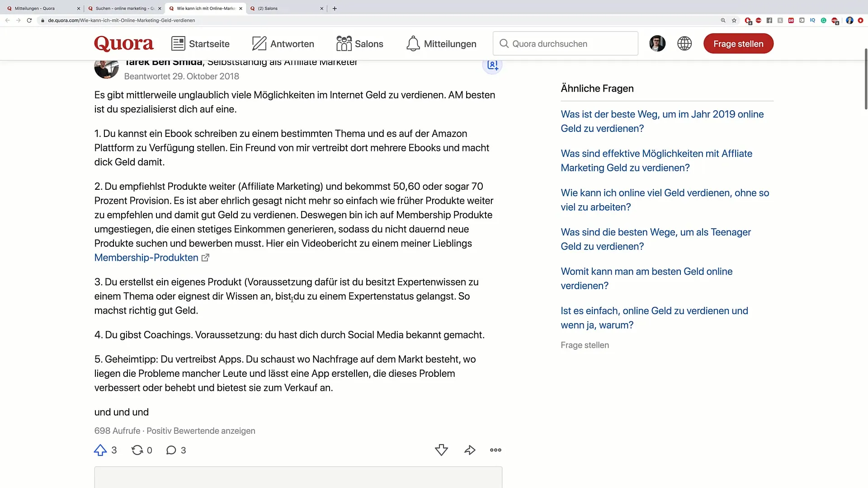868x488 pixels.
Task: Click the language globe icon
Action: tap(684, 43)
